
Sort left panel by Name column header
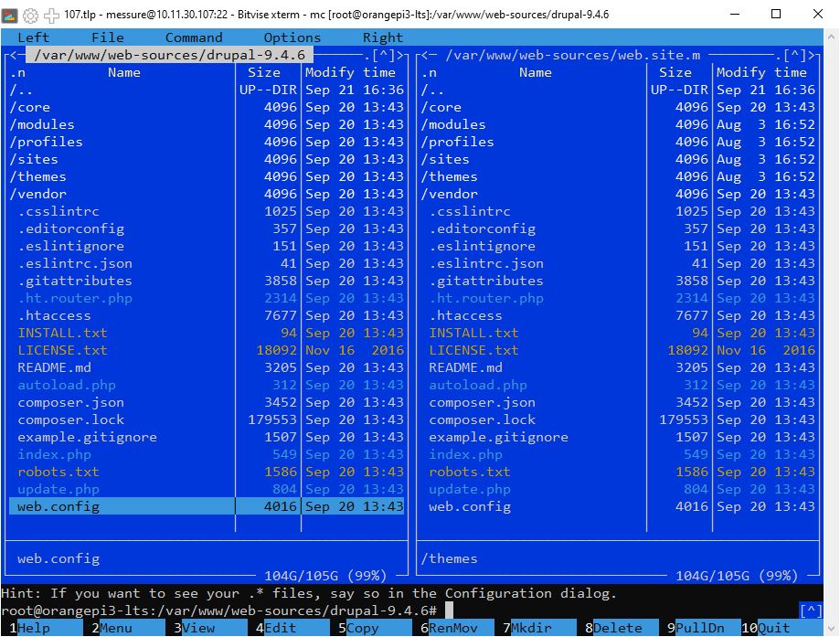(123, 72)
